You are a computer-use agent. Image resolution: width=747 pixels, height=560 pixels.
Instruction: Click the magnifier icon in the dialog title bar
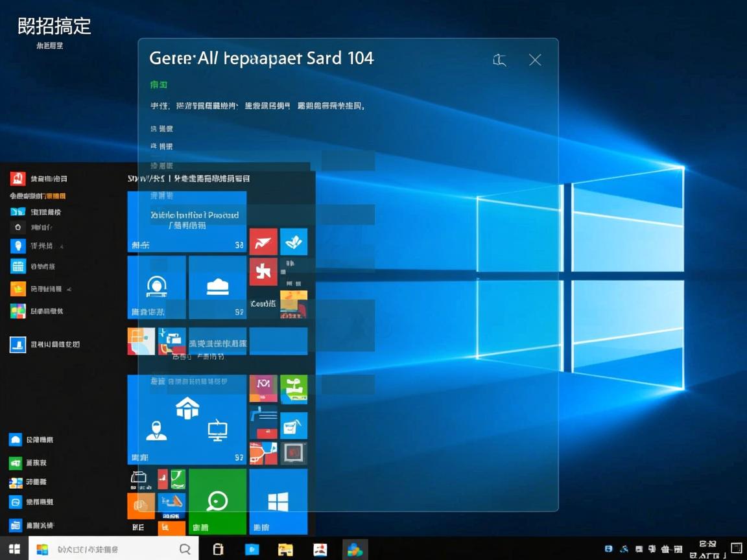499,60
